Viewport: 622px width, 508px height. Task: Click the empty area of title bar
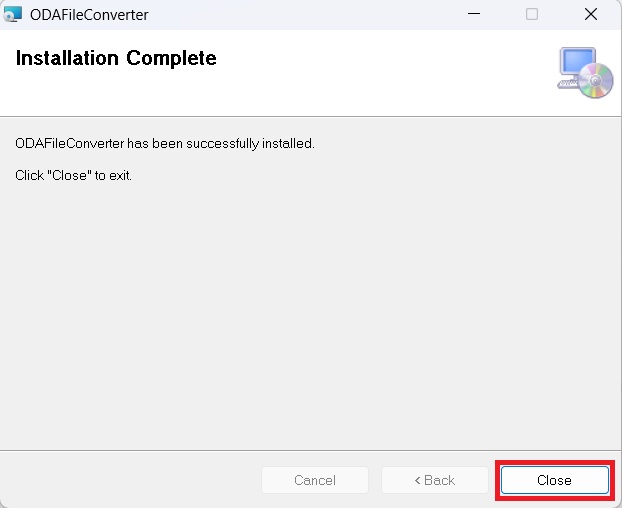(300, 14)
